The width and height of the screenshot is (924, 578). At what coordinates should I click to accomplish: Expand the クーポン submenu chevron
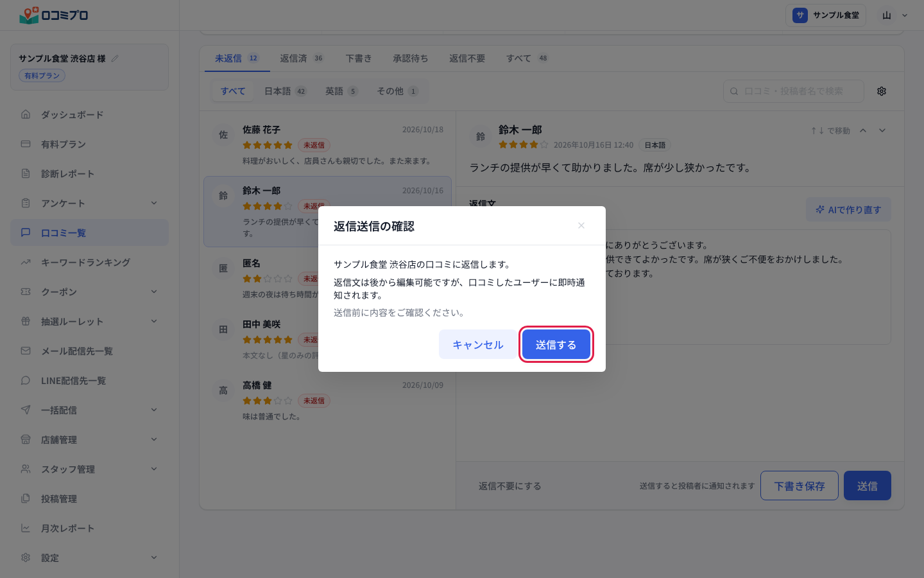click(x=154, y=292)
